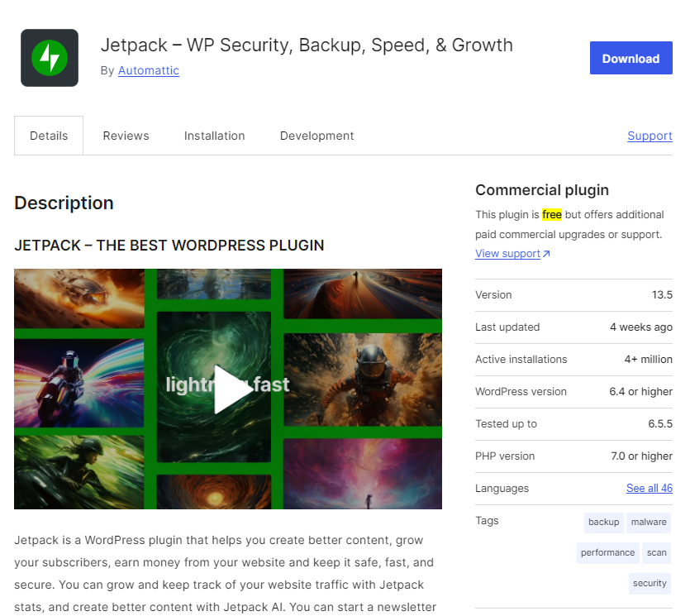Click the plugin title Jetpack – WP Security
Image resolution: width=690 pixels, height=616 pixels.
[x=307, y=45]
